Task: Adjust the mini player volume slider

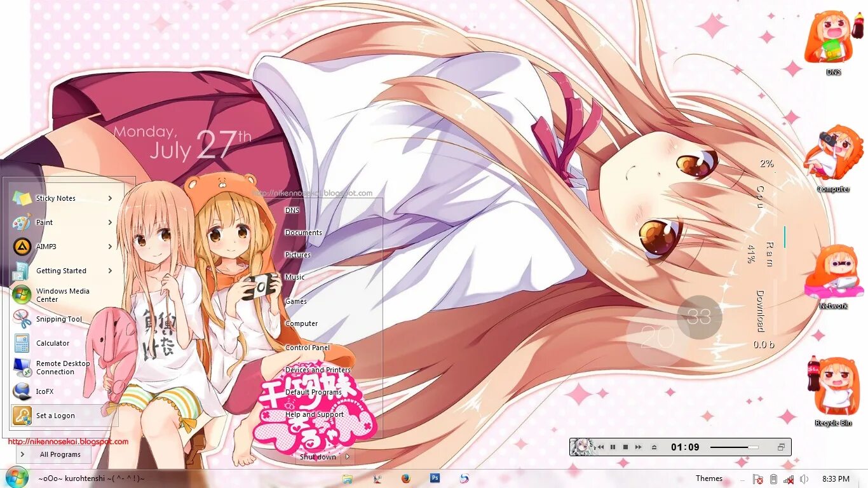Action: point(734,447)
